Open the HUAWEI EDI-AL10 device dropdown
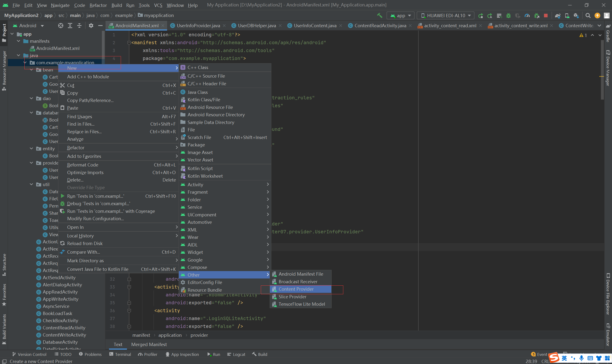Viewport: 612px width, 364px height. [446, 16]
